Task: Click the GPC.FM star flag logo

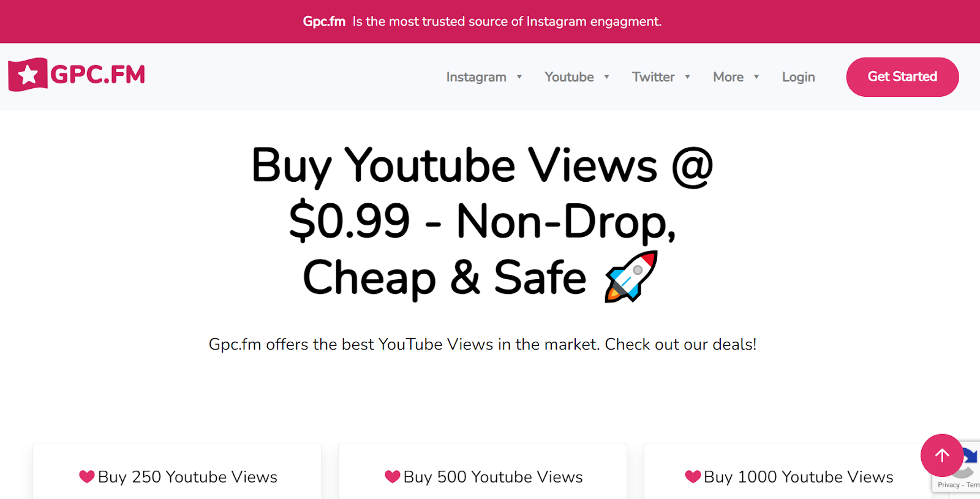Action: point(28,75)
